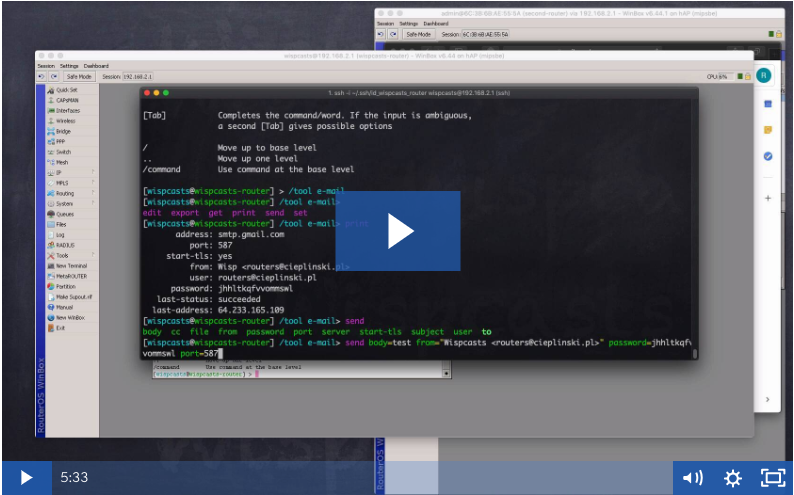Open Settings menu in front WinBox window
The width and height of the screenshot is (794, 495).
pos(69,66)
